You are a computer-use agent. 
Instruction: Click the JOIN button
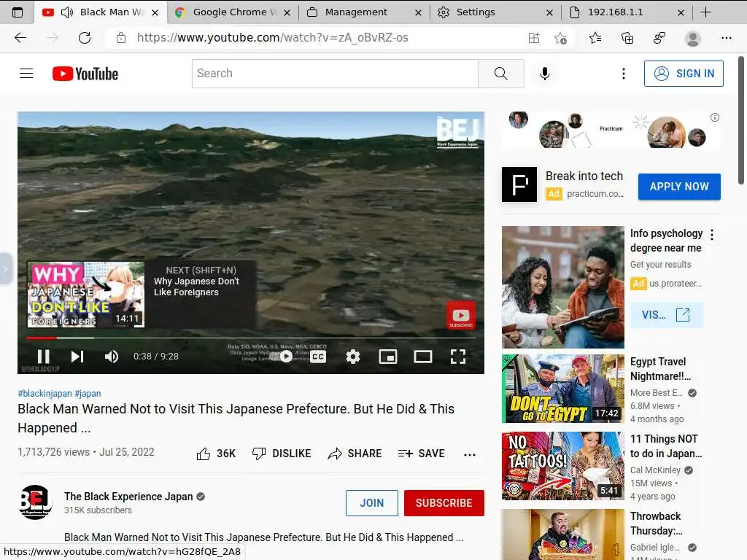tap(371, 503)
